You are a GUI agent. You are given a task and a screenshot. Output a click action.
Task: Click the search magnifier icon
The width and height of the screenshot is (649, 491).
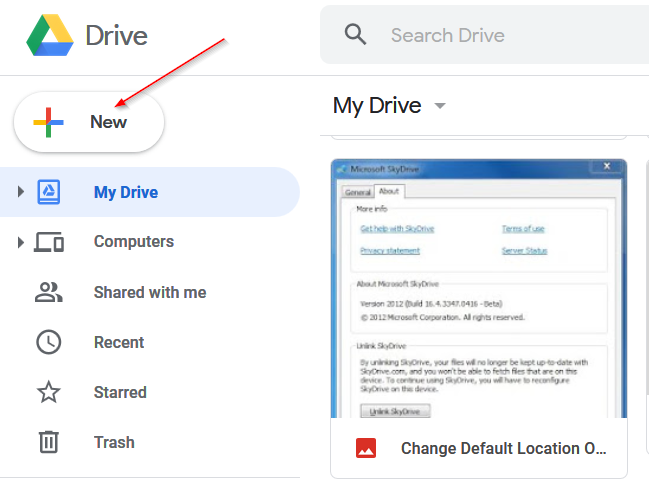(x=356, y=34)
